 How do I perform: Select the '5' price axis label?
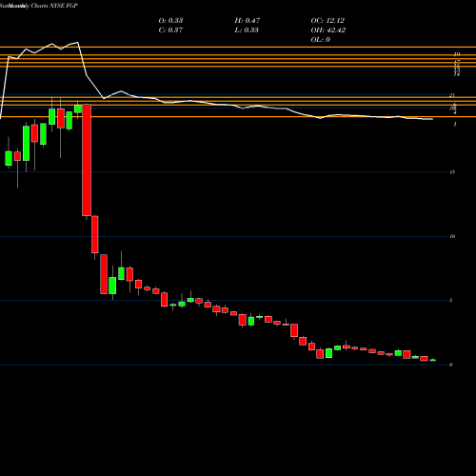point(450,300)
